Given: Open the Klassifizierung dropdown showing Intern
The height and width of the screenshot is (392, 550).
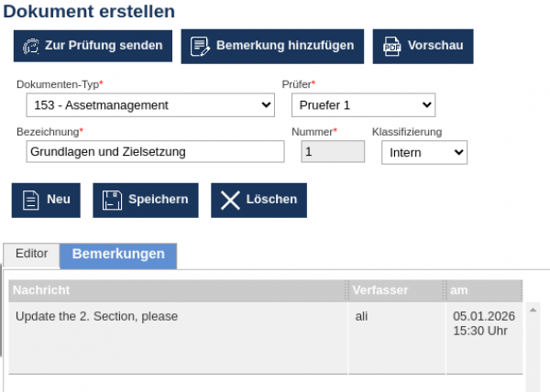Looking at the screenshot, I should 423,153.
